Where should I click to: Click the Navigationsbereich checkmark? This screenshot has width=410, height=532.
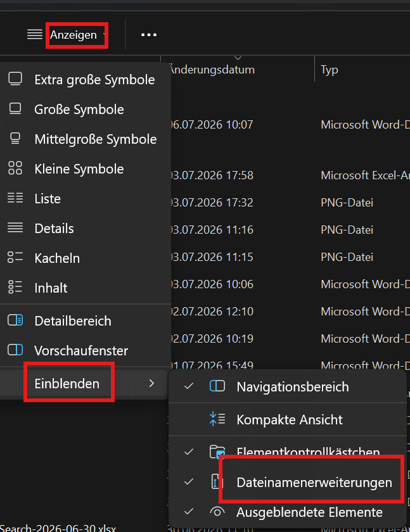(x=189, y=386)
